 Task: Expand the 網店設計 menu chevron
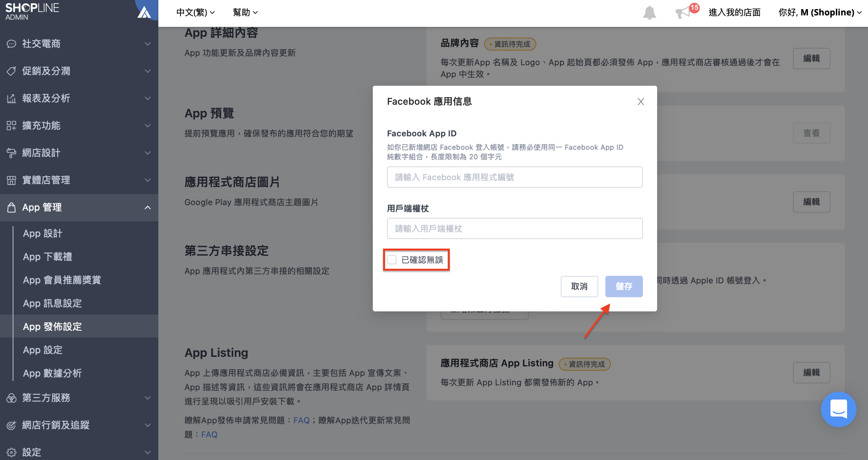148,153
